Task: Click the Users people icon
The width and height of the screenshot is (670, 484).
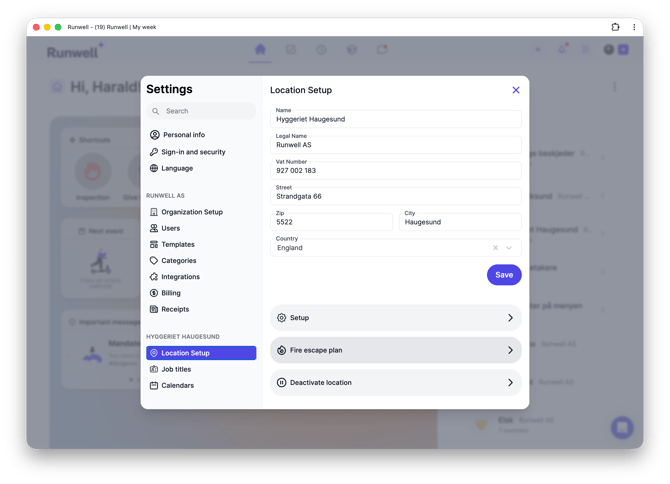Action: 154,228
